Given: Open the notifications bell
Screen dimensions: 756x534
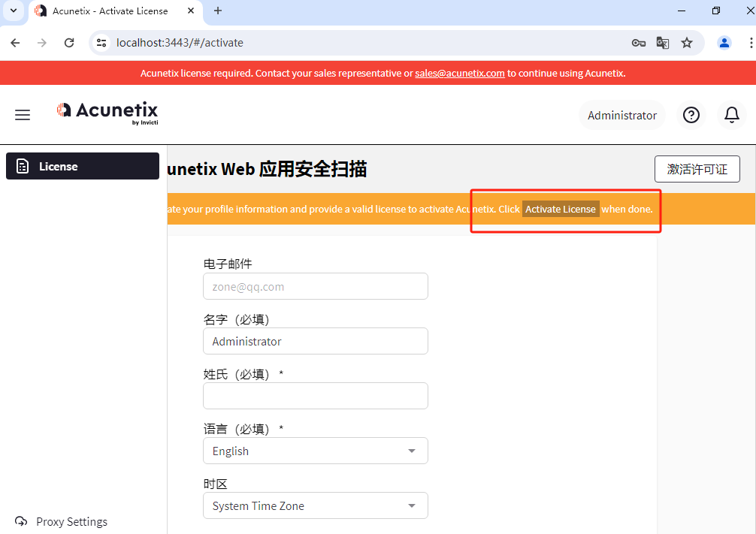Looking at the screenshot, I should [731, 115].
